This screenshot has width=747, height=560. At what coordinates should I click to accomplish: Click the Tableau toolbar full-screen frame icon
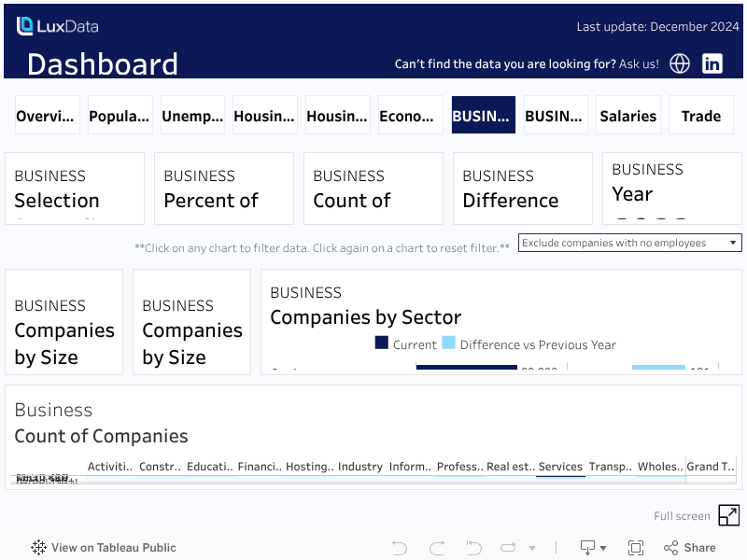pyautogui.click(x=636, y=548)
